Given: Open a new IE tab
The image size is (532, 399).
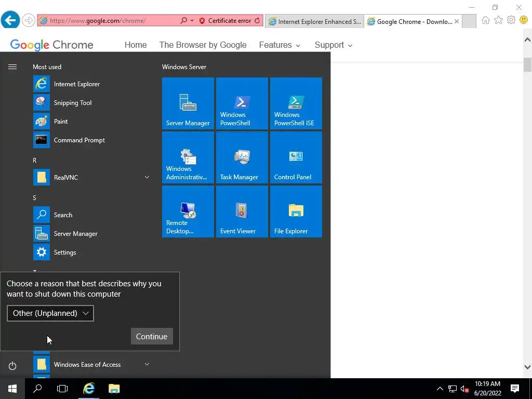Looking at the screenshot, I should (469, 21).
